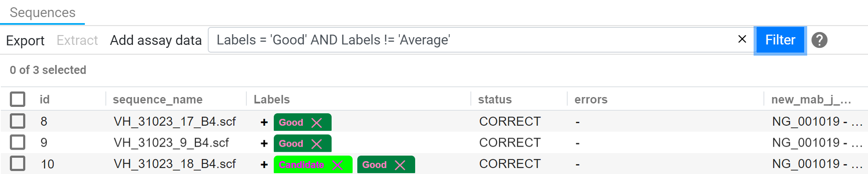Switch to the Sequences tab
This screenshot has height=174, width=868.
pos(42,13)
